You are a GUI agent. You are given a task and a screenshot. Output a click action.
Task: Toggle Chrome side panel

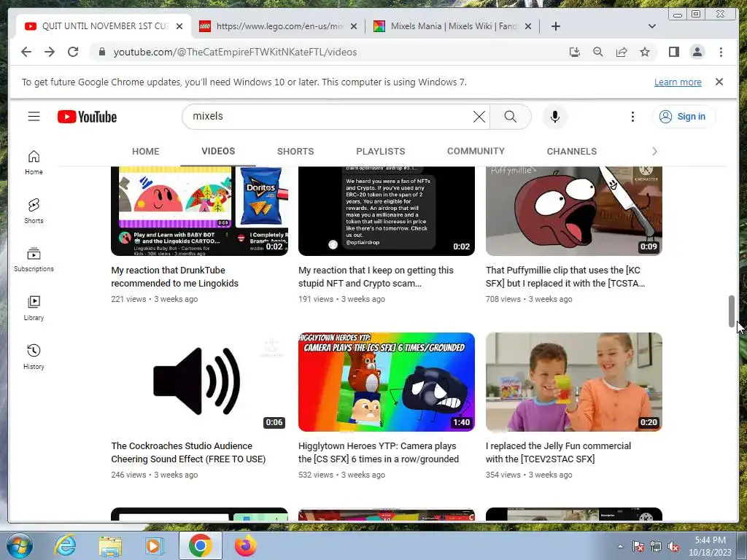tap(673, 52)
